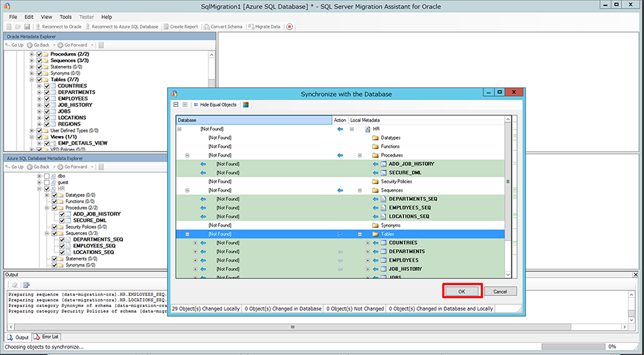The height and width of the screenshot is (355, 644).
Task: Collapse Database-side HR row in dialog
Action: pyautogui.click(x=179, y=129)
